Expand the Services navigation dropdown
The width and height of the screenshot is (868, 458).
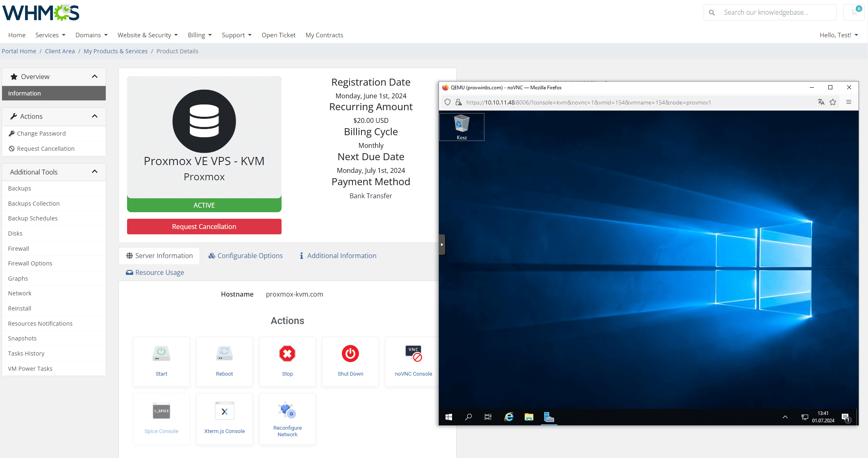point(50,35)
